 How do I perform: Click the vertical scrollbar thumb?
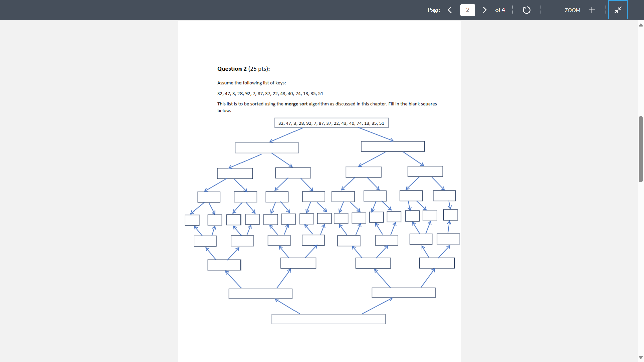641,149
